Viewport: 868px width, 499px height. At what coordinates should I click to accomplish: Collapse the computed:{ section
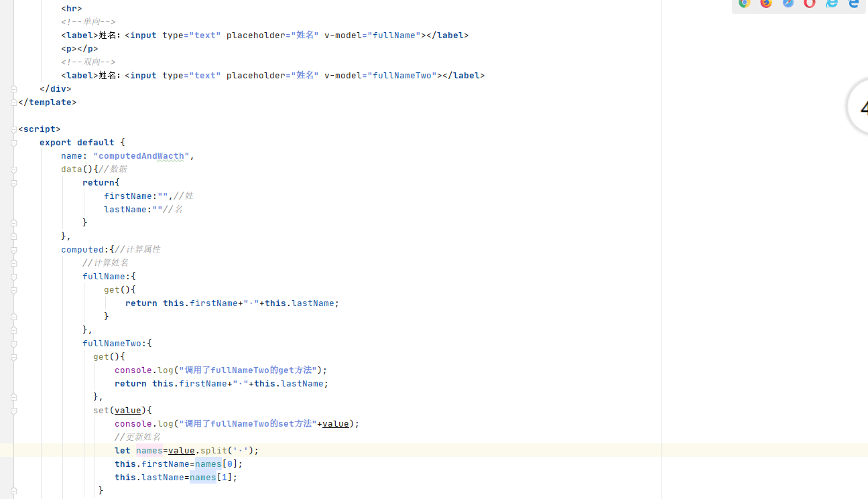coord(13,250)
